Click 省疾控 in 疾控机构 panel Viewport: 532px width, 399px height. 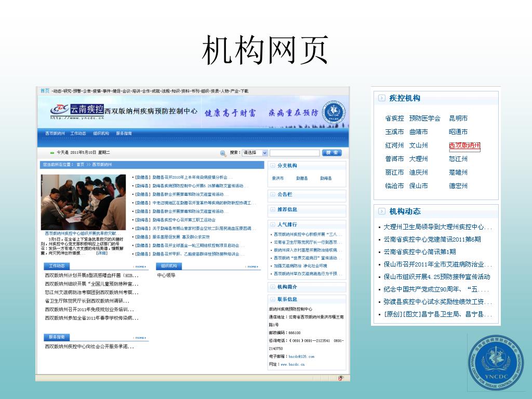(394, 118)
